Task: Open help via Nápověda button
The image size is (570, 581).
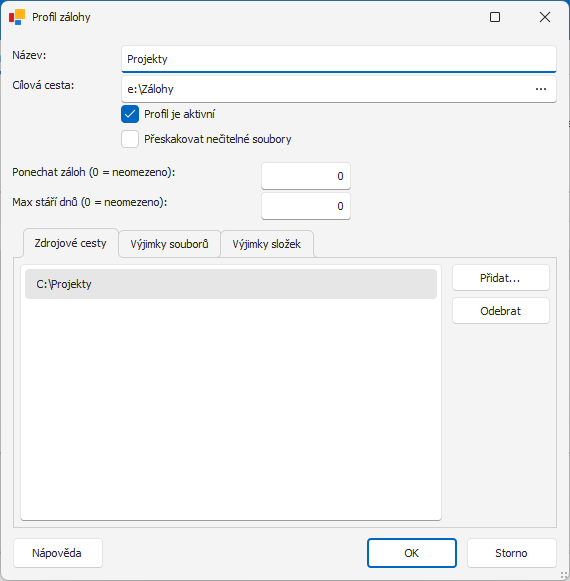Action: click(x=57, y=553)
